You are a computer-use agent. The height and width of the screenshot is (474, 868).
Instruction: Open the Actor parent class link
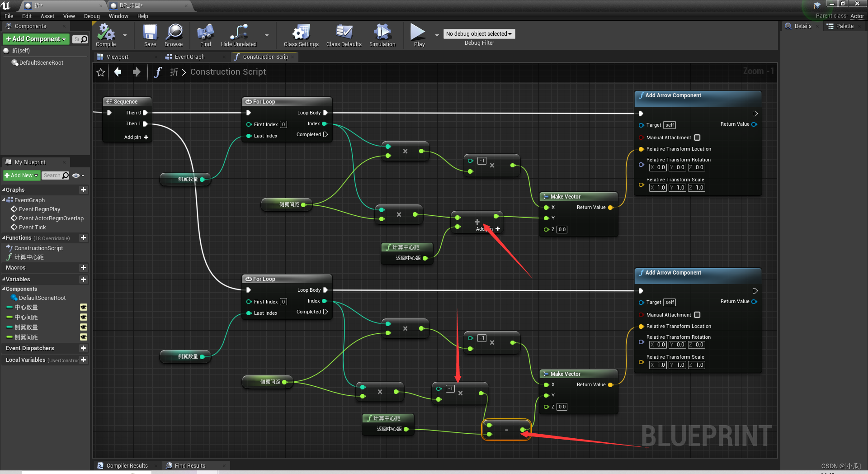tap(857, 16)
